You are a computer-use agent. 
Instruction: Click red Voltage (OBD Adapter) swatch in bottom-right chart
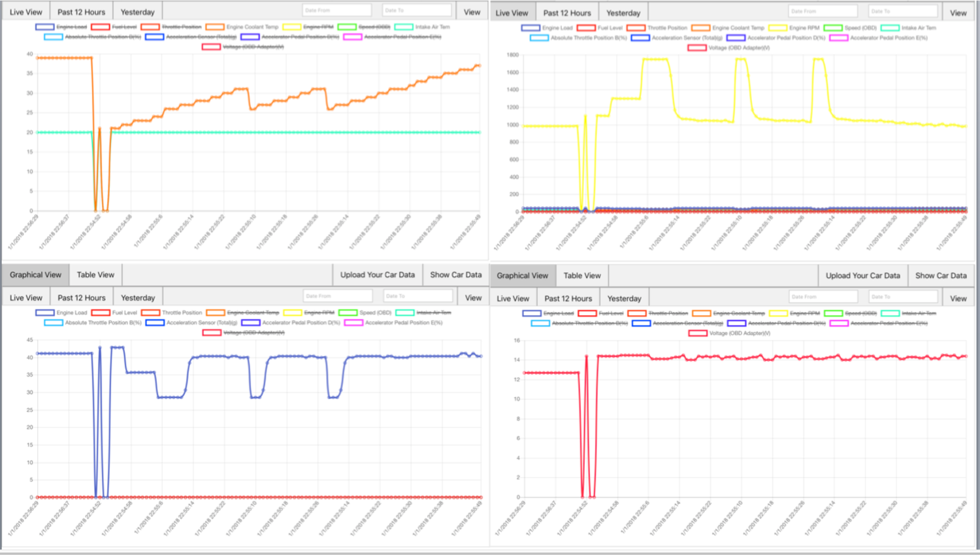click(697, 333)
